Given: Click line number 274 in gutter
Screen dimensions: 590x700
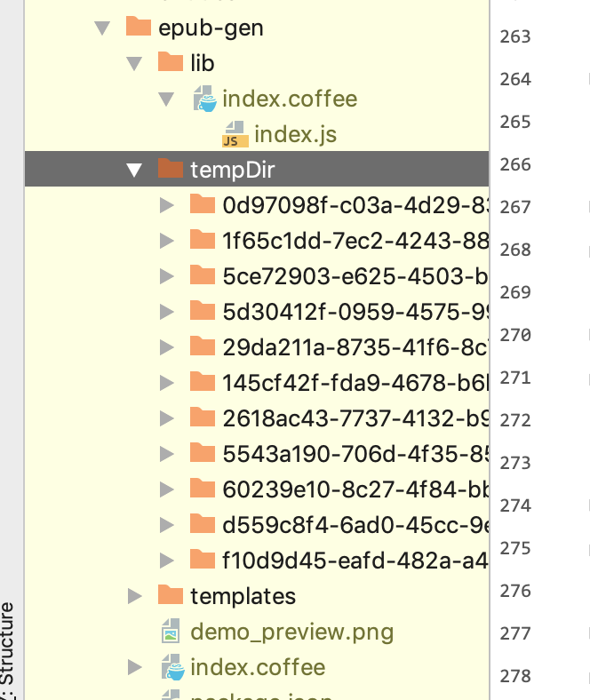Looking at the screenshot, I should coord(515,505).
